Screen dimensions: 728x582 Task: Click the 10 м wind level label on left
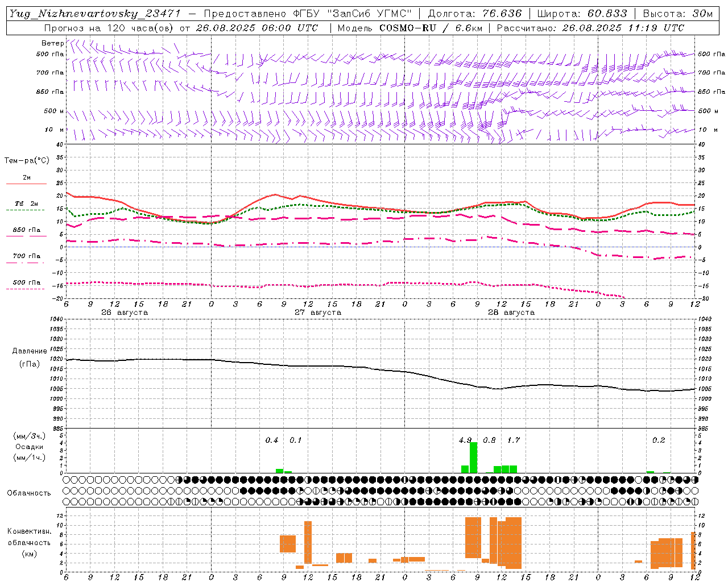tap(55, 130)
